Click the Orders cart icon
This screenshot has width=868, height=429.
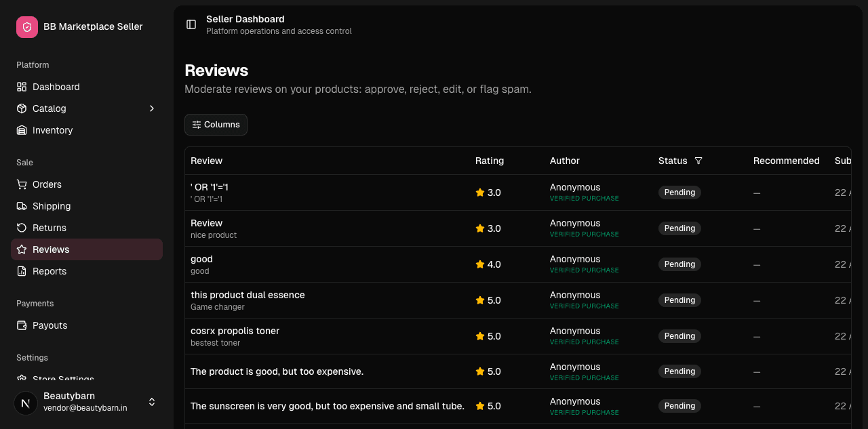tap(22, 184)
